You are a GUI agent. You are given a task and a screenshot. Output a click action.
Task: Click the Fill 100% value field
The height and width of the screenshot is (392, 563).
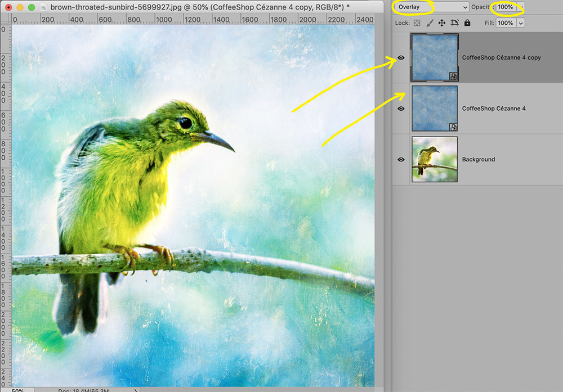click(x=506, y=23)
